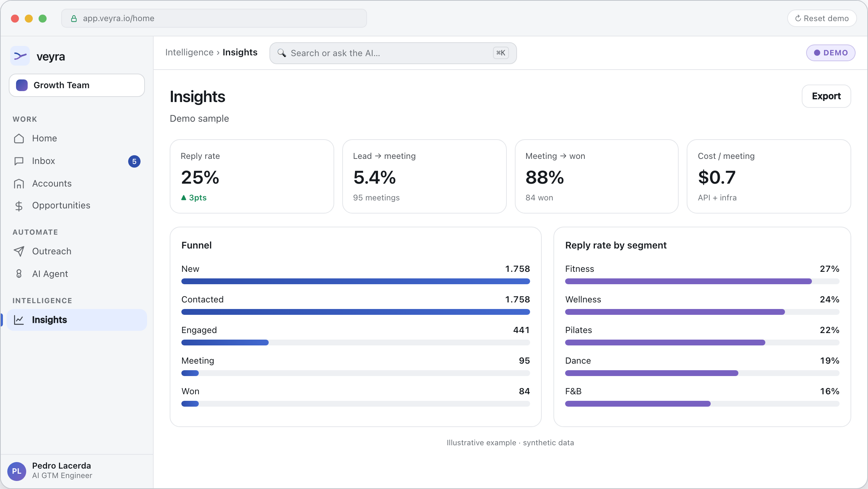This screenshot has height=489, width=868.
Task: Click the "95 meetings" text
Action: (376, 197)
